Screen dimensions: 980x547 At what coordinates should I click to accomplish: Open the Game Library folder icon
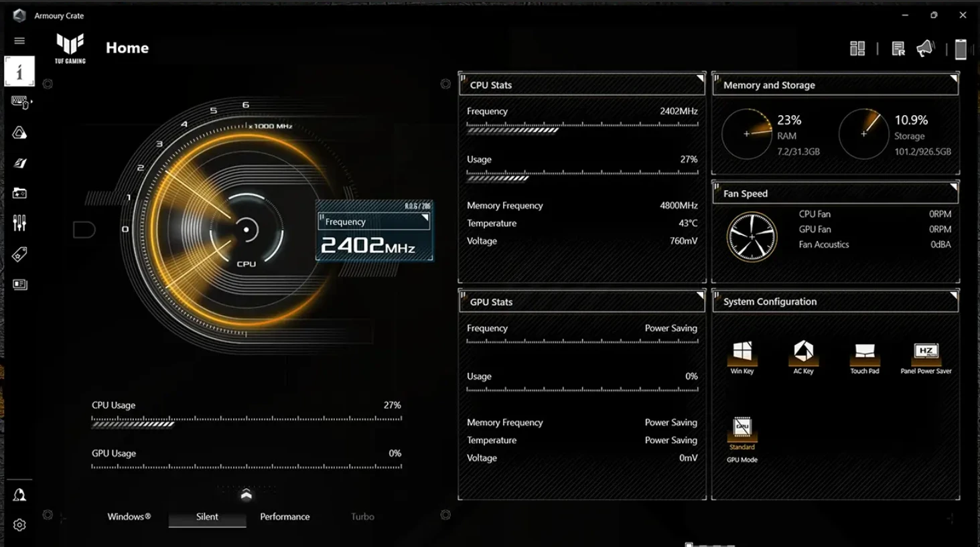pos(19,193)
